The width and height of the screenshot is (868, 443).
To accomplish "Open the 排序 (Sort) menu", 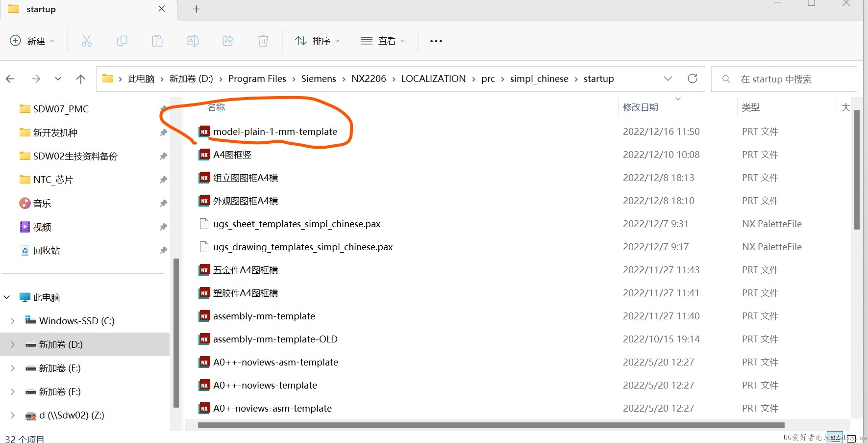I will click(318, 41).
